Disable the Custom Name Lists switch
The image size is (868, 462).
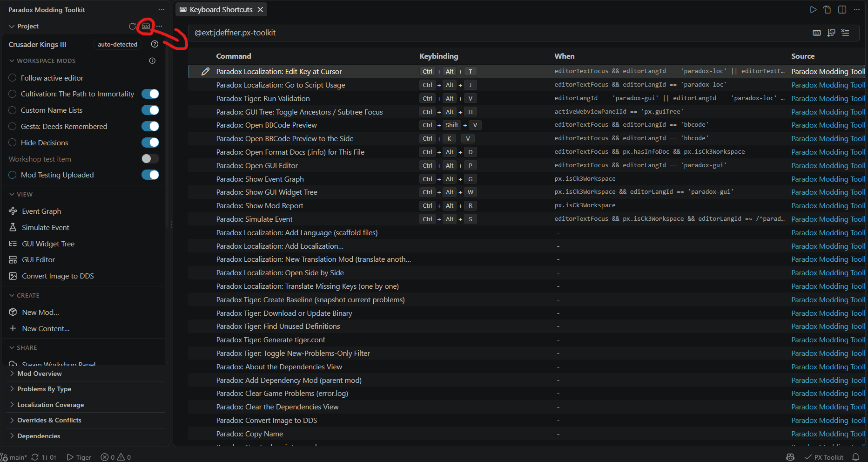(x=150, y=110)
